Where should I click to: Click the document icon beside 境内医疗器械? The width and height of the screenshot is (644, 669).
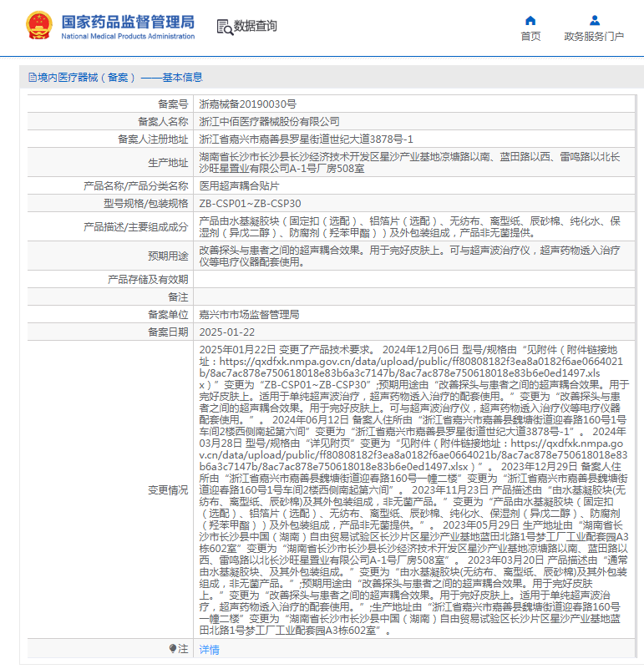click(x=32, y=77)
